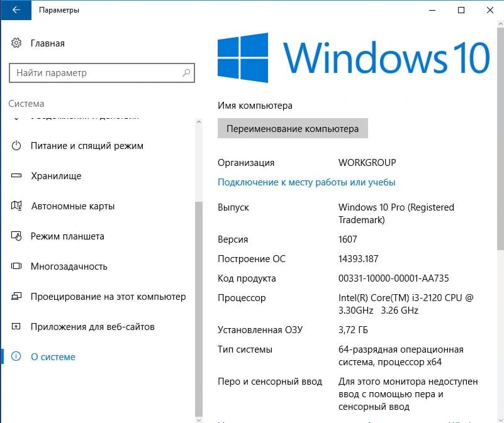Click the Построение ОС label
Viewport: 504px width, 423px height.
click(x=251, y=259)
